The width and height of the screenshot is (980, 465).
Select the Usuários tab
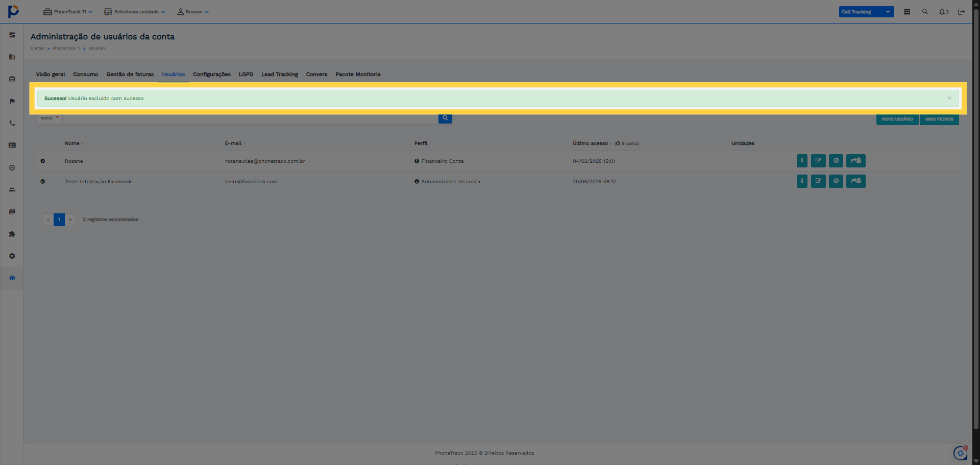click(x=174, y=75)
